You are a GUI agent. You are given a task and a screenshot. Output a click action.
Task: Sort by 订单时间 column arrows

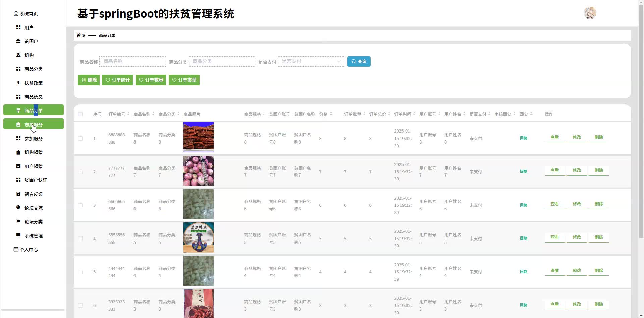[414, 114]
